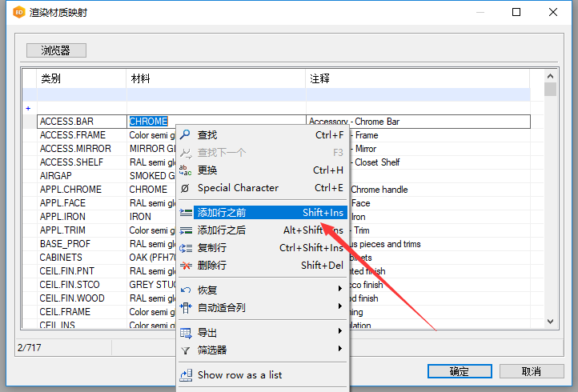The image size is (578, 392).
Task: Click the blue filter row under 类别
Action: coord(82,94)
